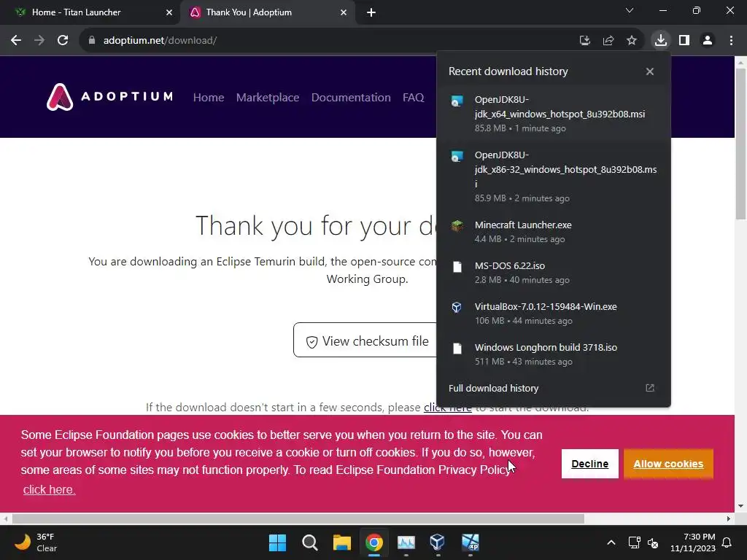The image size is (747, 560).
Task: Open the jdk_x64 msi file icon
Action: 457,101
